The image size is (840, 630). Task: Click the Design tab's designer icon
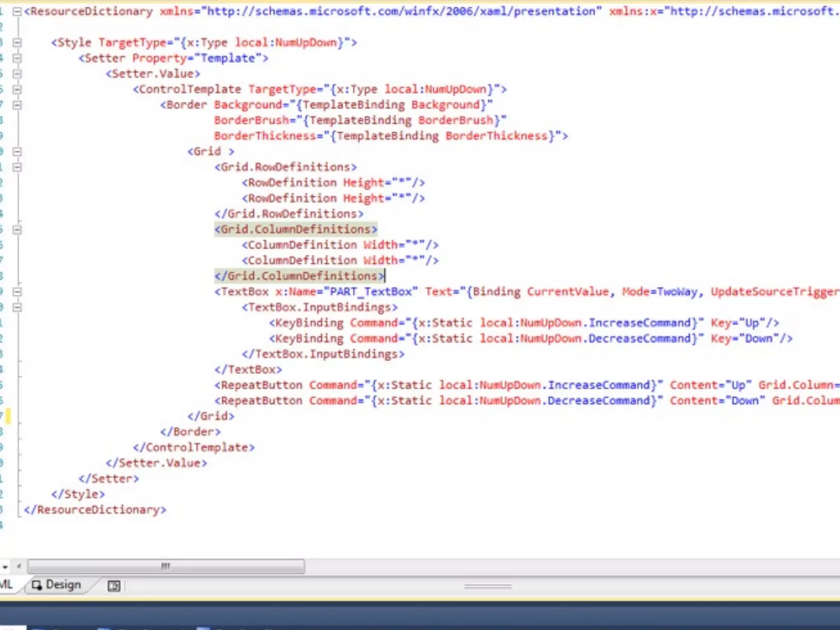[x=37, y=585]
